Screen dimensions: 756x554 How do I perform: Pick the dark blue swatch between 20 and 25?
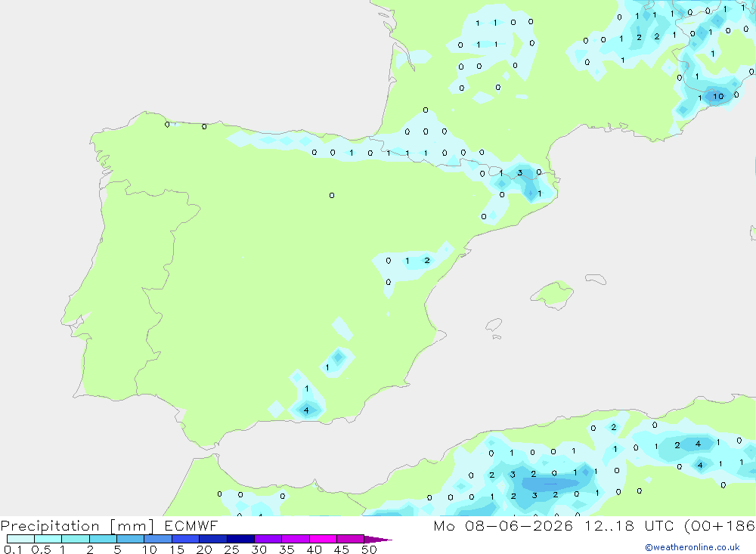pos(212,539)
